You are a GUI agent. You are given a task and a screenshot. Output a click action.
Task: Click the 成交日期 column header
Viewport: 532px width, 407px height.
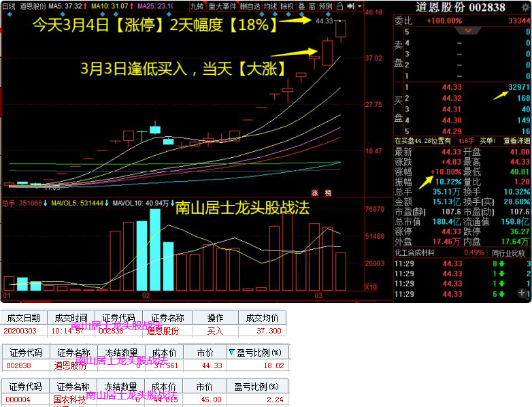pos(24,318)
